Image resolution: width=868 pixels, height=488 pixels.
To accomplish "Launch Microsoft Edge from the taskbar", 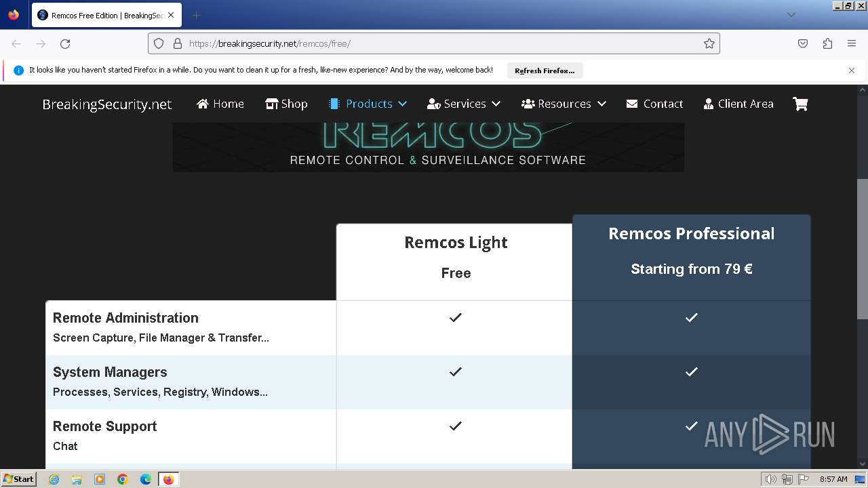I will pyautogui.click(x=146, y=479).
